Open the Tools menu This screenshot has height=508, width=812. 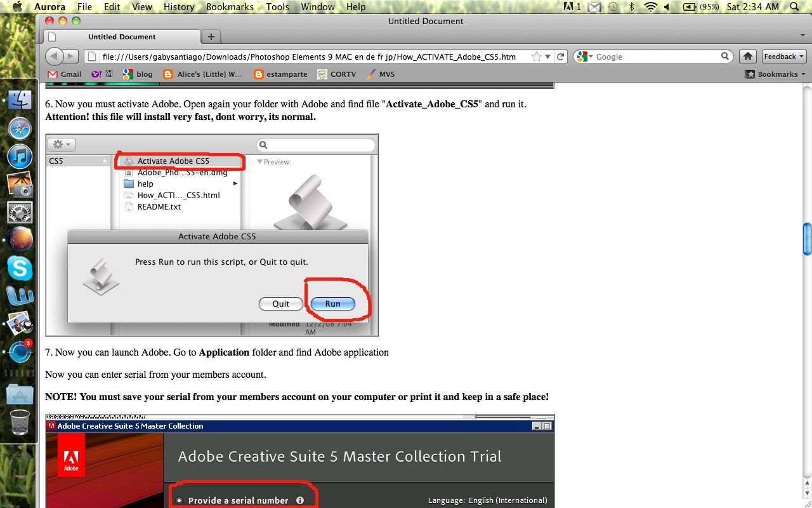(x=277, y=7)
